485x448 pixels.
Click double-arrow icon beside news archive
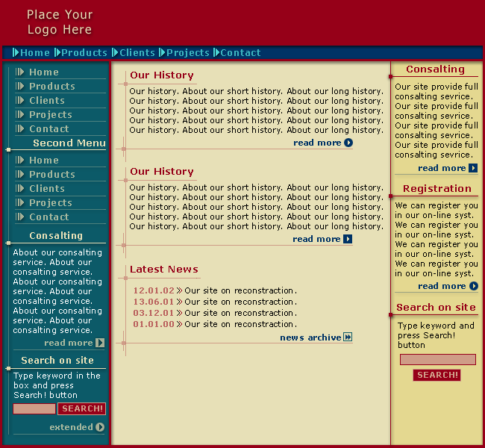coord(348,337)
